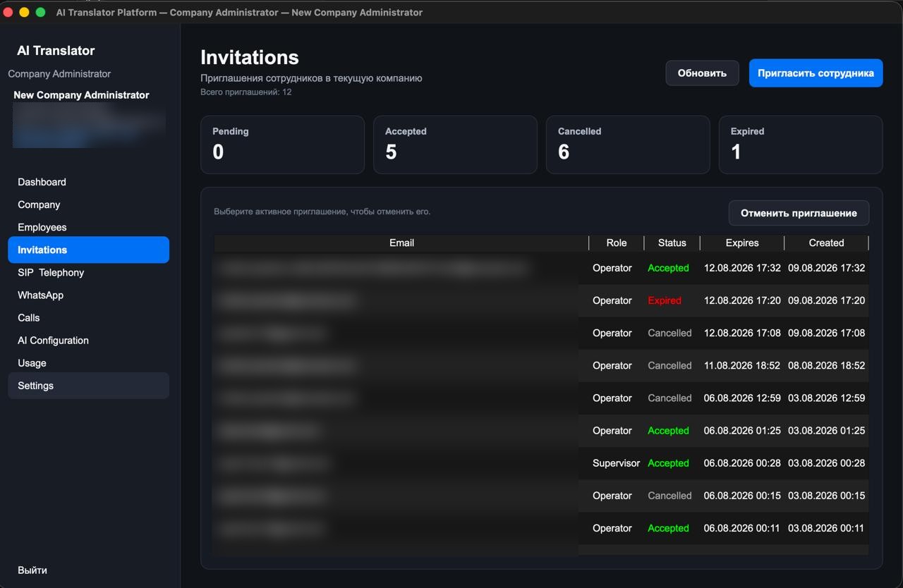Click created date 09.08.2026 17:20
Screen dimensions: 903x588
click(826, 300)
